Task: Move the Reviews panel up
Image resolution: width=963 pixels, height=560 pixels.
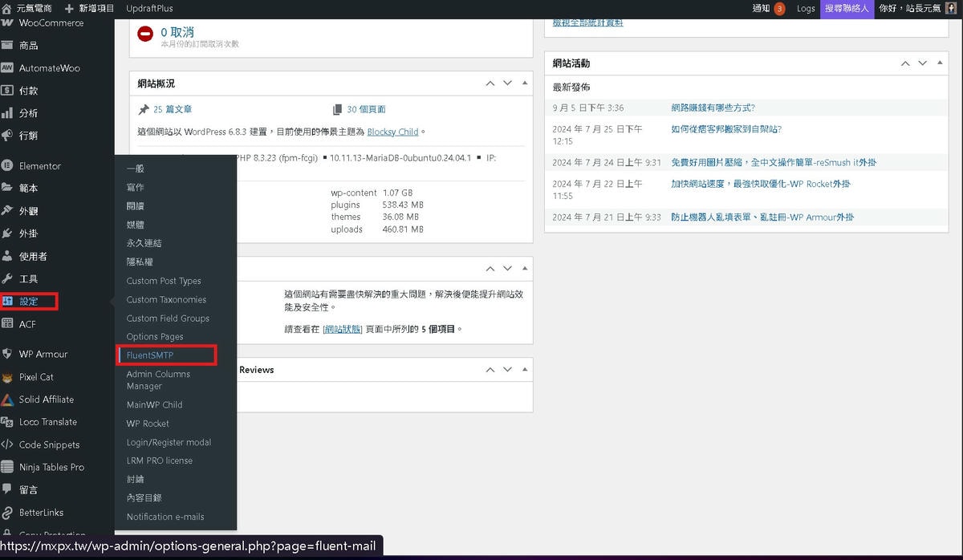Action: point(490,370)
